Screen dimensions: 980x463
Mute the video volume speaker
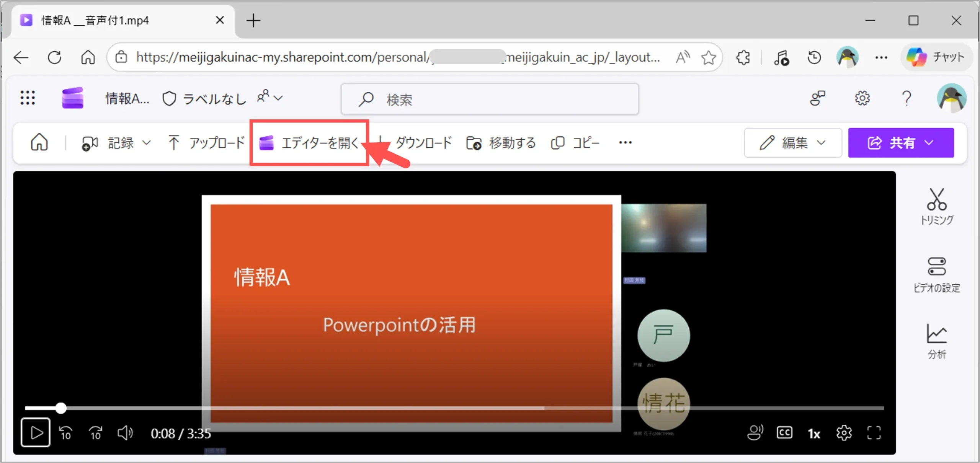pos(125,433)
